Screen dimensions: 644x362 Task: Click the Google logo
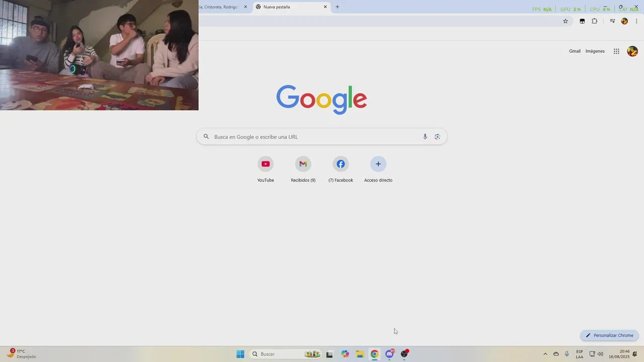pyautogui.click(x=321, y=99)
